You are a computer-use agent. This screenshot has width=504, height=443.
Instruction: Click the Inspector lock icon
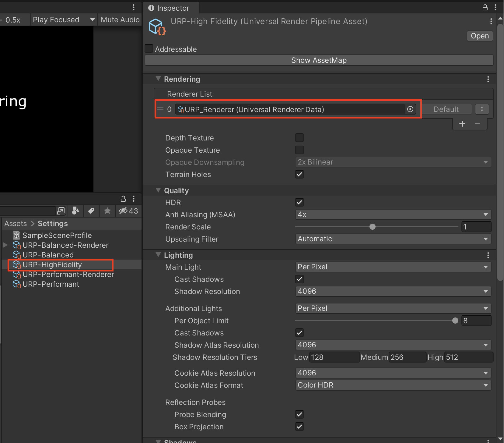pos(485,8)
